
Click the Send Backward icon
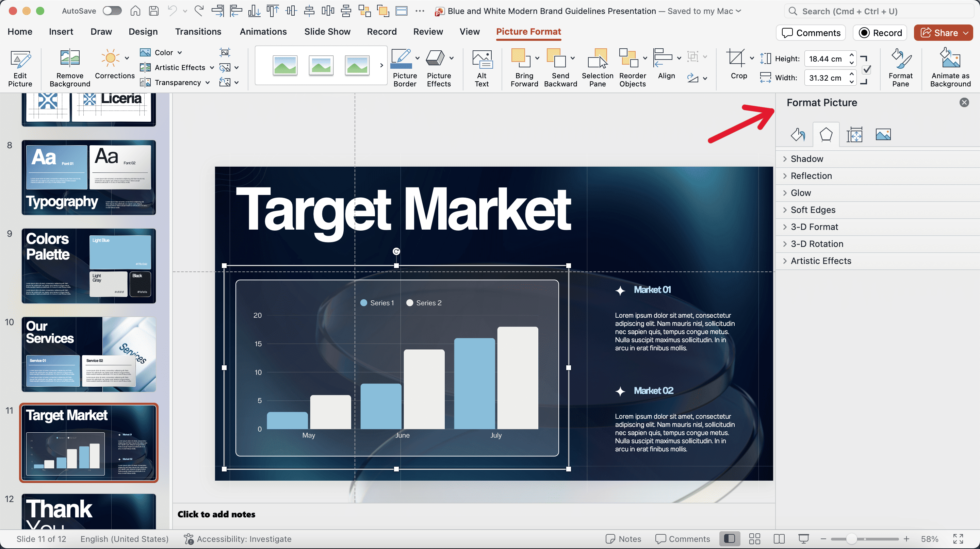pos(556,59)
